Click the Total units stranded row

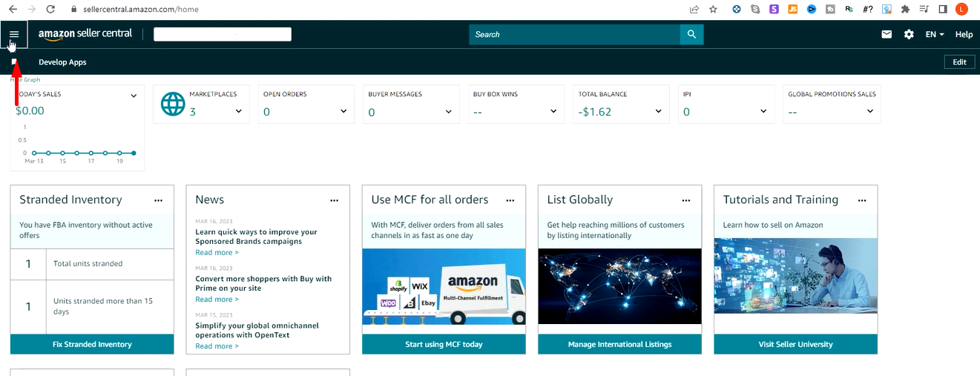pos(92,263)
